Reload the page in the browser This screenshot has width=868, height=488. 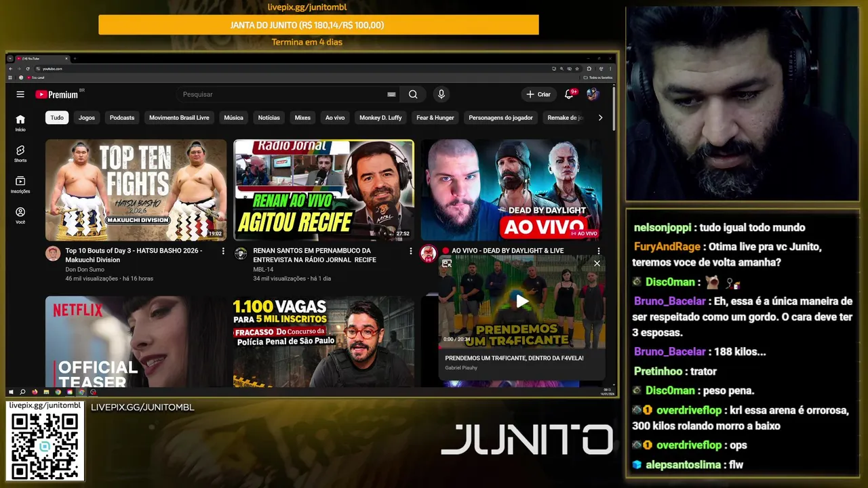point(28,68)
